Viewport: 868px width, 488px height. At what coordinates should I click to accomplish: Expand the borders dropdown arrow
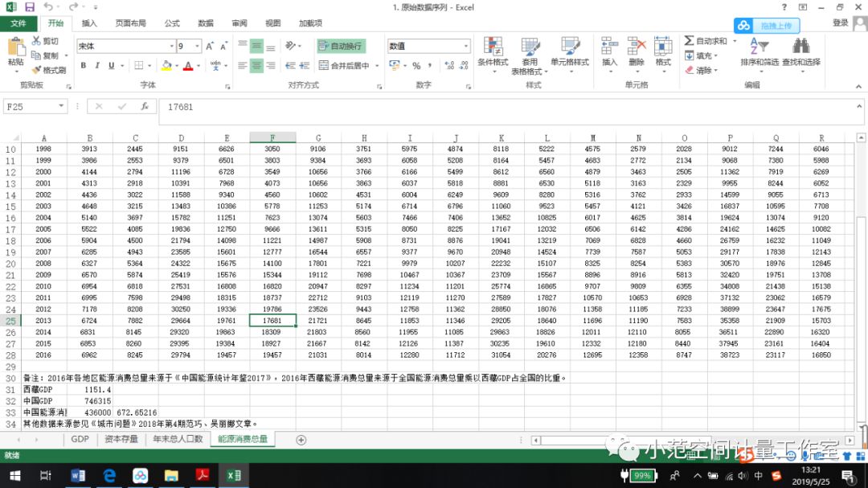tap(149, 65)
